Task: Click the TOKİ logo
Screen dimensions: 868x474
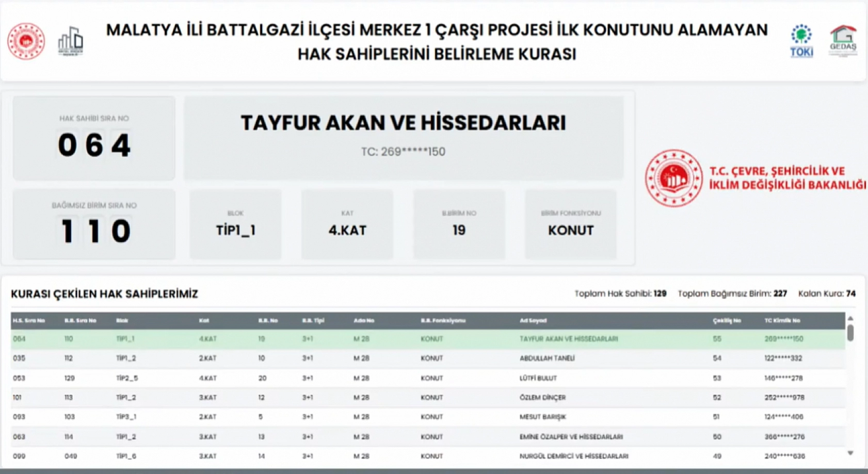Action: pos(801,41)
